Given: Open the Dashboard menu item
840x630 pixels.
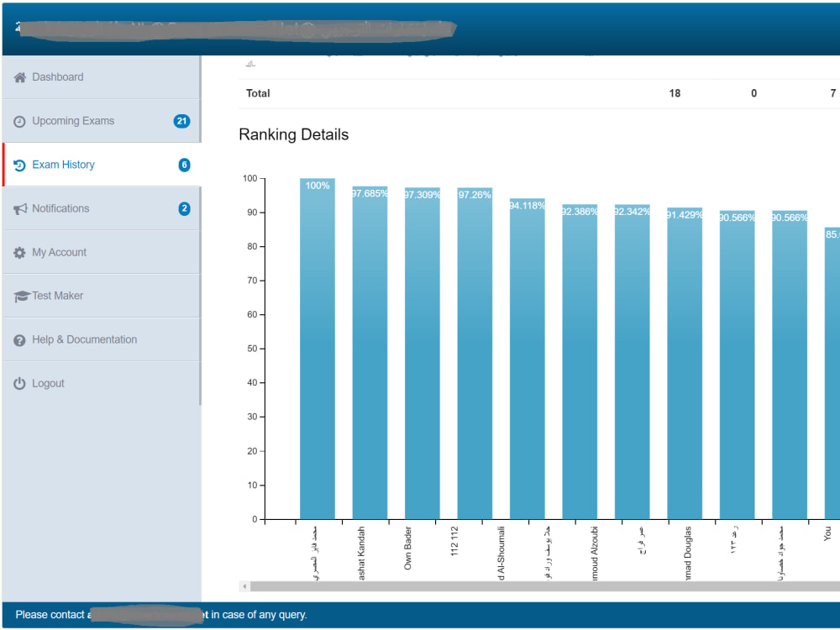Looking at the screenshot, I should click(102, 77).
